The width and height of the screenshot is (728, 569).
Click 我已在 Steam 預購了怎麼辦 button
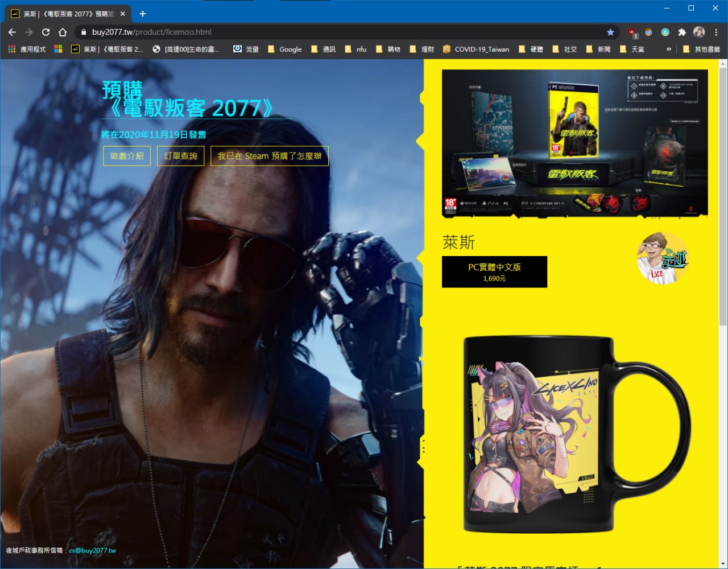270,156
